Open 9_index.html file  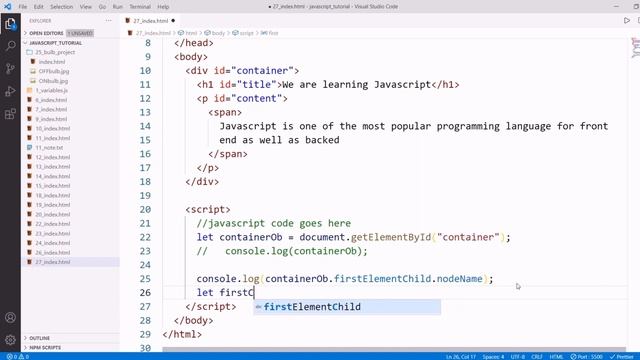[x=51, y=119]
